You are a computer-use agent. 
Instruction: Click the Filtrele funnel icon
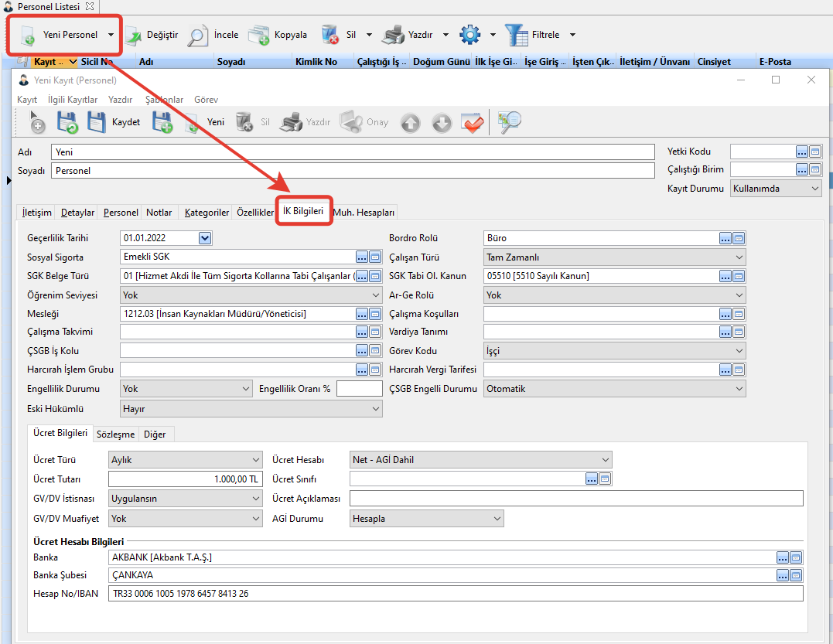coord(516,35)
